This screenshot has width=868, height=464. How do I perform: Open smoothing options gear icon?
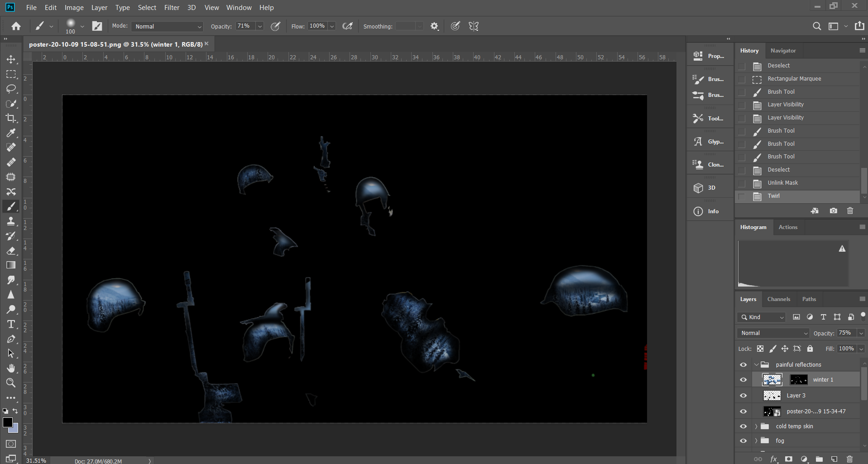point(434,26)
